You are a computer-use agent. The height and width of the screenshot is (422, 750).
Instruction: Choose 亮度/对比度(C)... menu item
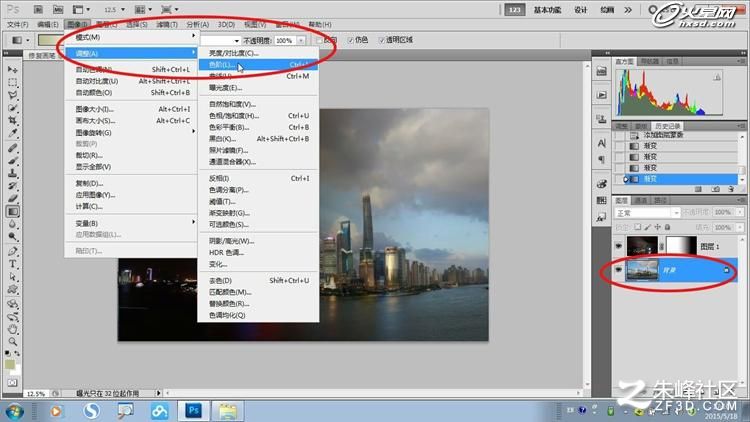[x=258, y=53]
